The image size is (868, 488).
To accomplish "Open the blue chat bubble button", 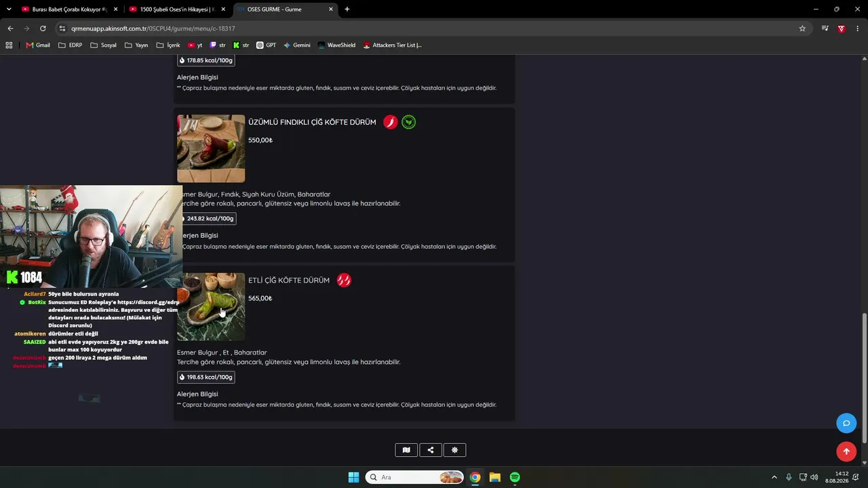I will pyautogui.click(x=846, y=423).
